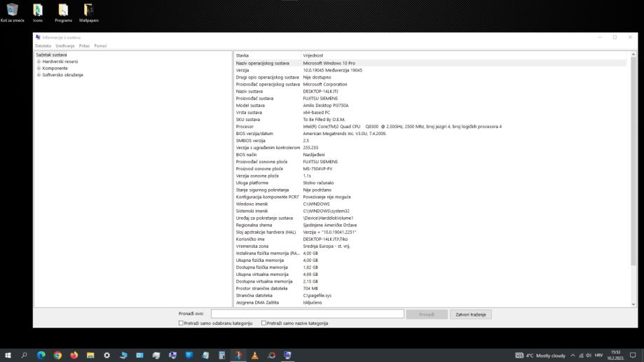Click the System Information taskbar icon
This screenshot has height=362, width=644.
pyautogui.click(x=287, y=355)
